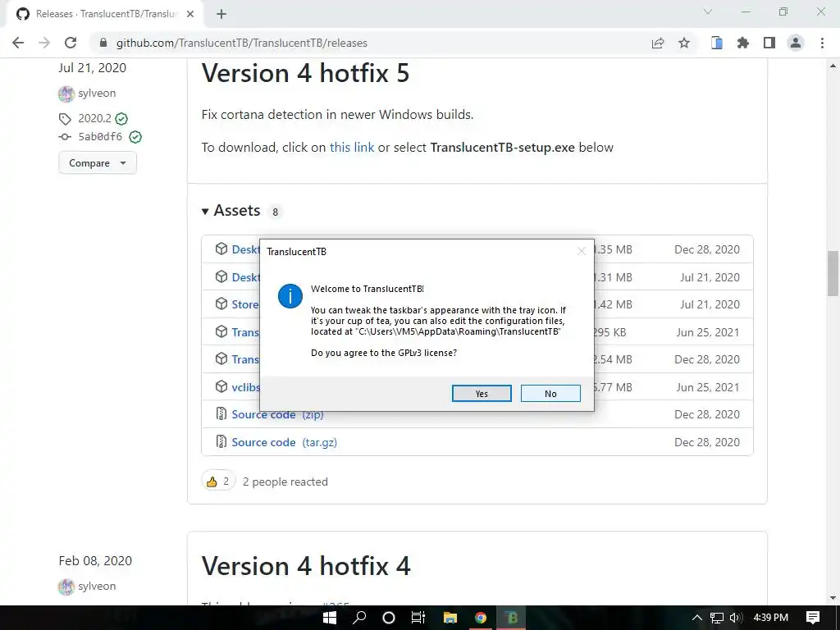Viewport: 840px width, 630px height.
Task: Open the 2020.2 tag link
Action: (94, 118)
